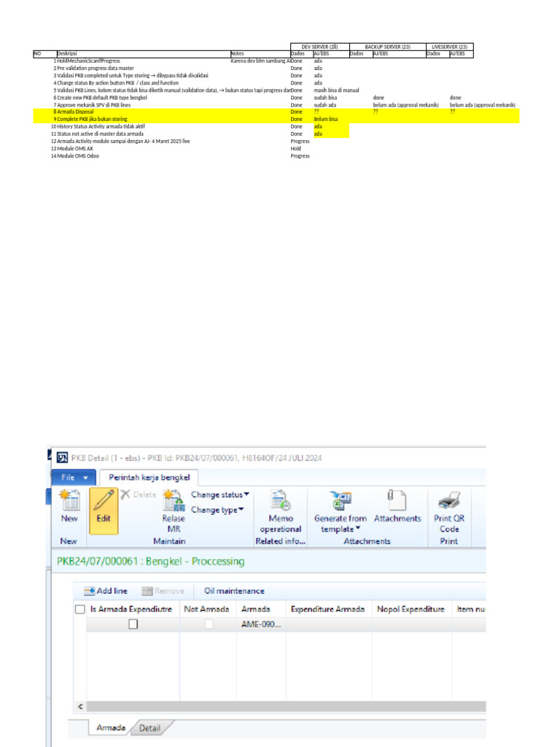Click the Deskripsi column header cell
The height and width of the screenshot is (747, 560).
point(144,54)
